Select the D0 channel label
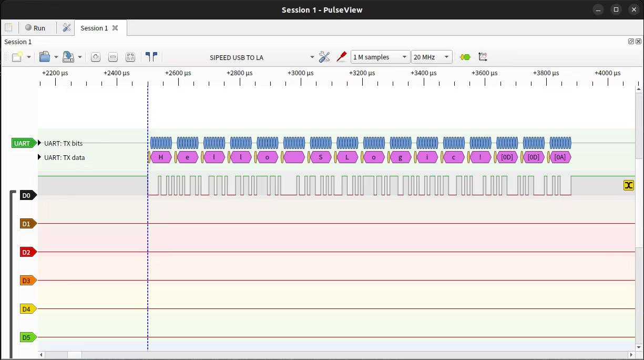The image size is (644, 360). pyautogui.click(x=28, y=195)
